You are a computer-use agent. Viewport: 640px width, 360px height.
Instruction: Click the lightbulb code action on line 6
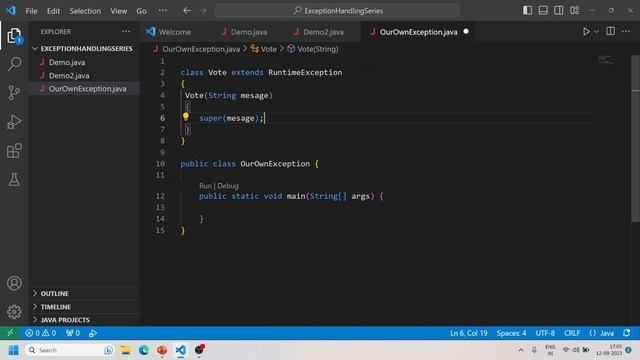point(186,117)
